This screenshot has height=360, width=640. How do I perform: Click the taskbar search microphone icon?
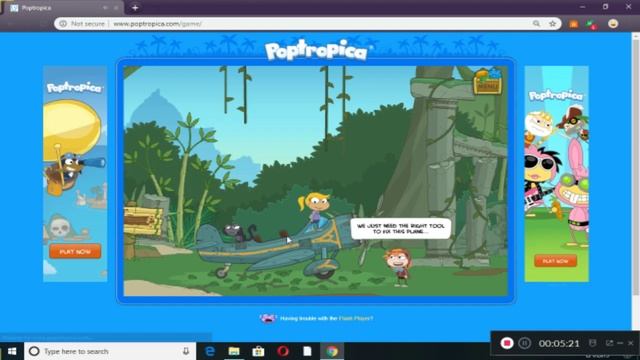186,351
